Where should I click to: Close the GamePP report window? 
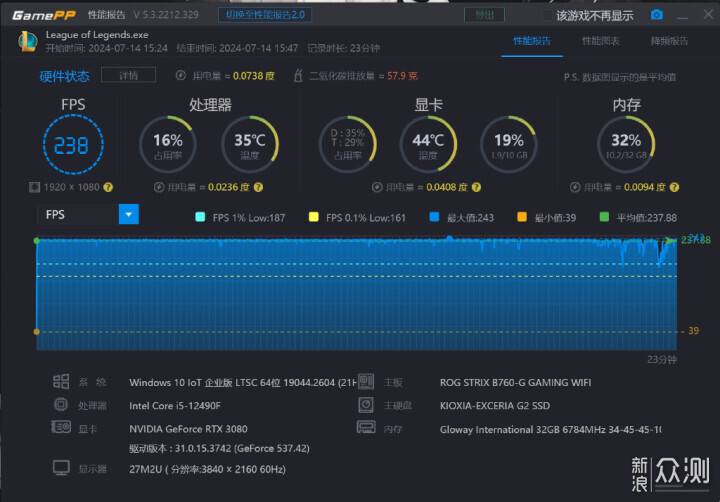(x=708, y=14)
